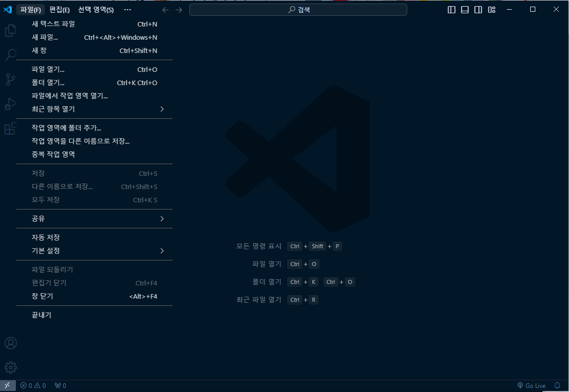Image resolution: width=569 pixels, height=392 pixels.
Task: Open the Search view in activity bar
Action: [11, 55]
